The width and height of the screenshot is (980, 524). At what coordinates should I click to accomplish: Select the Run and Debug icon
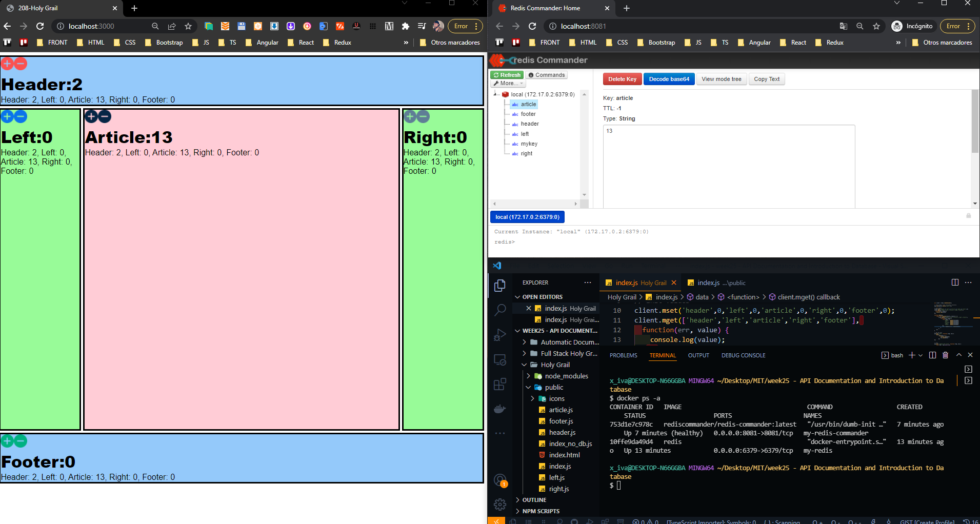(500, 334)
